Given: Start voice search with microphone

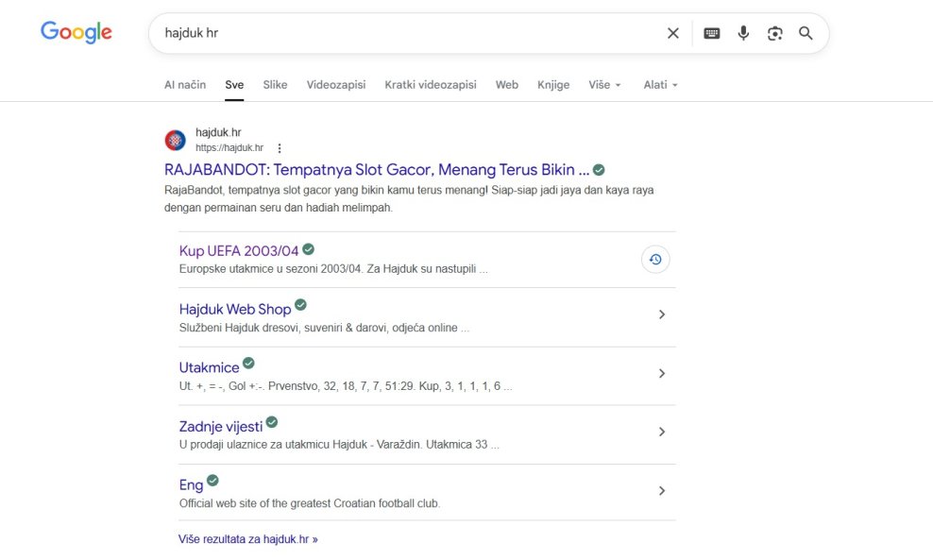Looking at the screenshot, I should [743, 33].
